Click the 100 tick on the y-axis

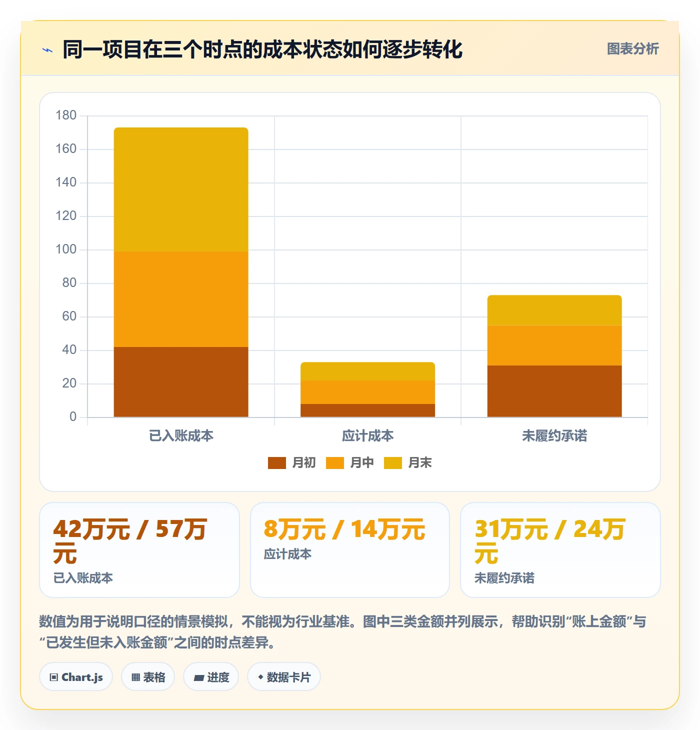(66, 249)
